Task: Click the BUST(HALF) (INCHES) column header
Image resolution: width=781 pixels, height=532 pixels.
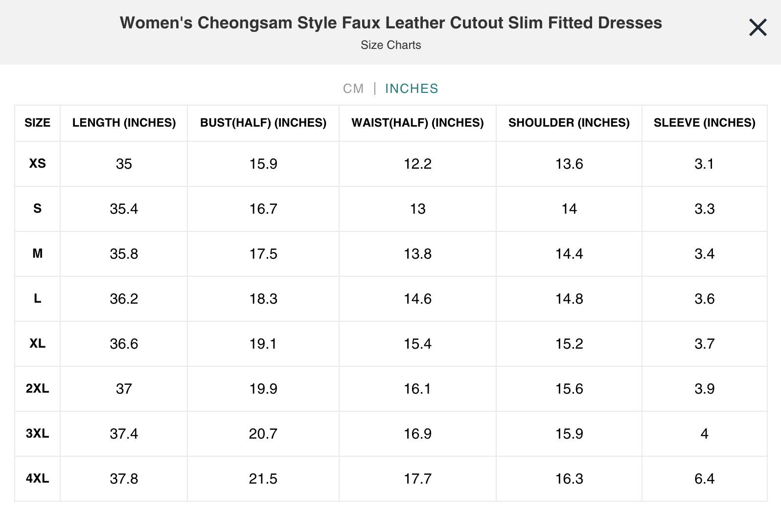Action: pyautogui.click(x=263, y=123)
